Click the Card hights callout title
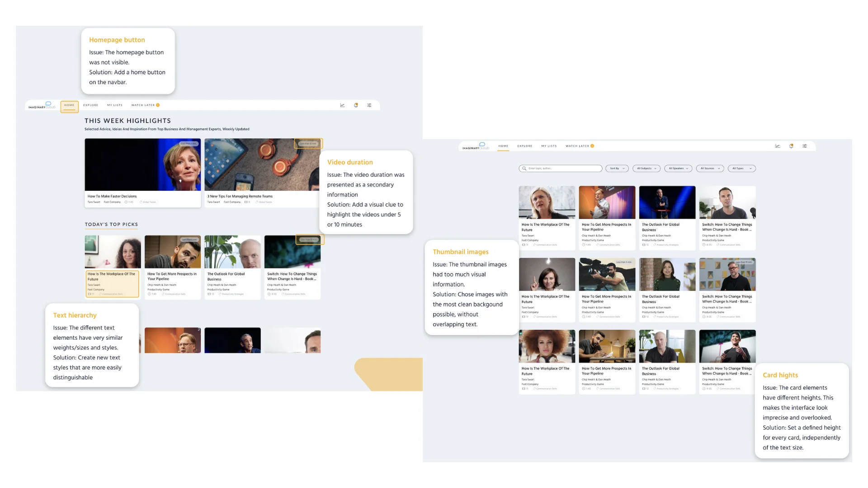This screenshot has width=868, height=488. point(780,375)
